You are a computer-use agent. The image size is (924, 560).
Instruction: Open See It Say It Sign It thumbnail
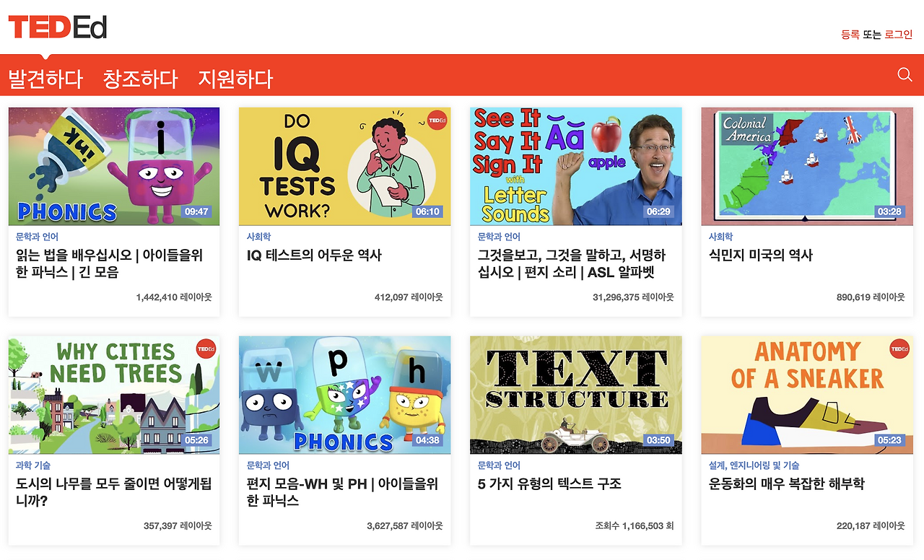576,167
